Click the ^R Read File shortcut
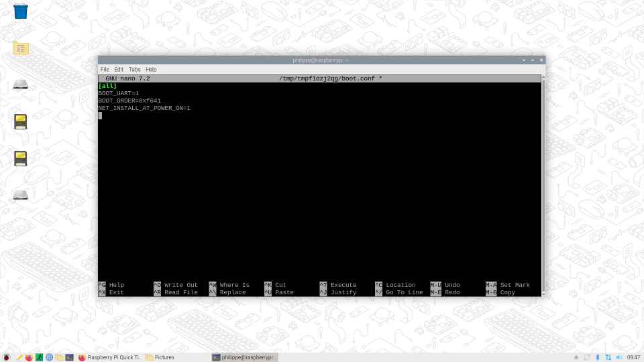Image resolution: width=644 pixels, height=362 pixels. tap(176, 292)
